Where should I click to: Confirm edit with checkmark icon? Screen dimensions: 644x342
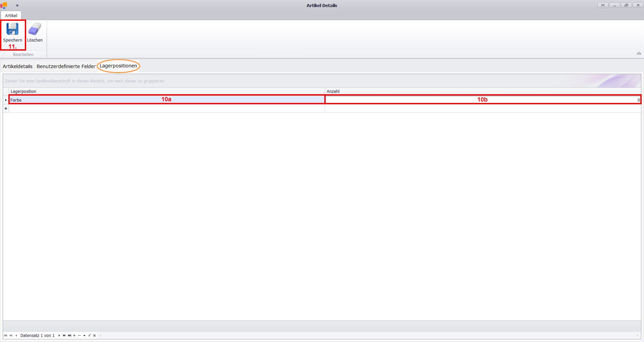point(89,335)
